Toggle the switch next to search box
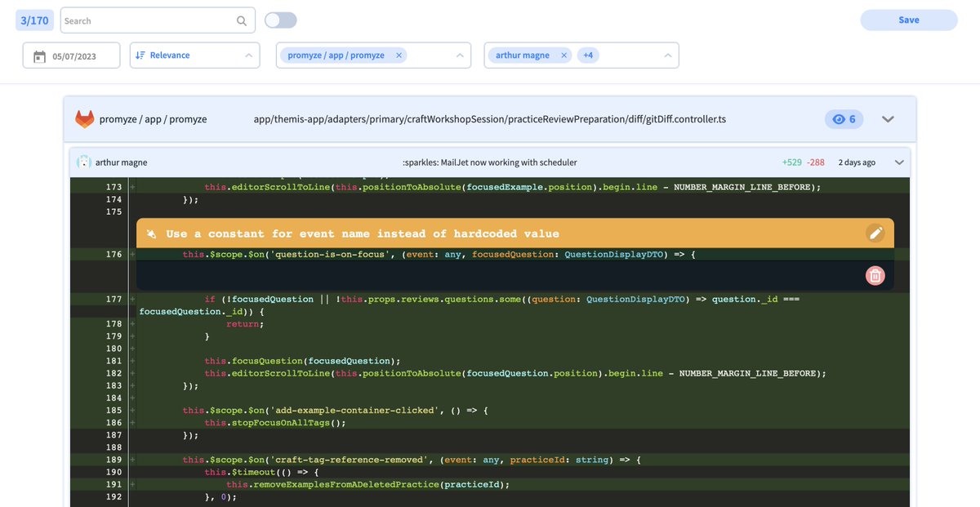Screen dimensions: 980x507 pyautogui.click(x=281, y=20)
